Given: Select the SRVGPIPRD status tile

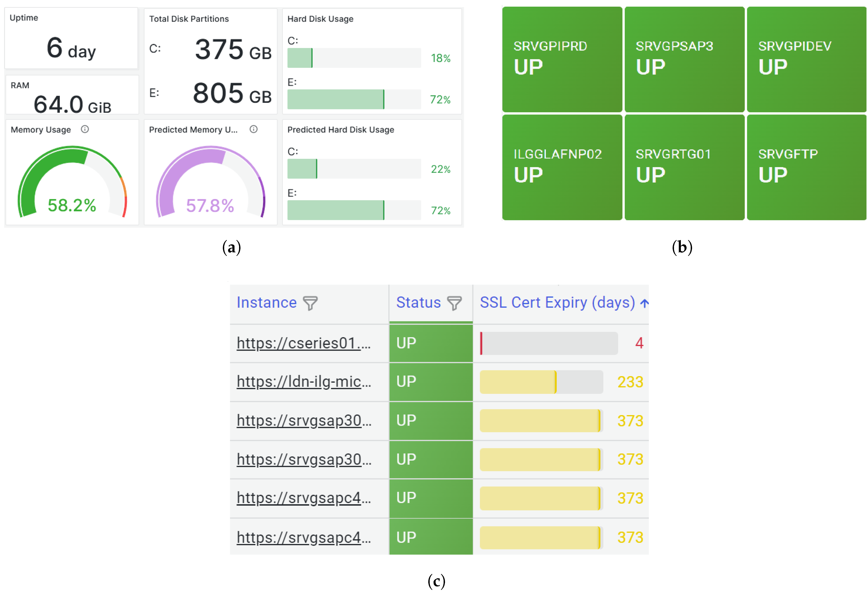Looking at the screenshot, I should [x=562, y=59].
